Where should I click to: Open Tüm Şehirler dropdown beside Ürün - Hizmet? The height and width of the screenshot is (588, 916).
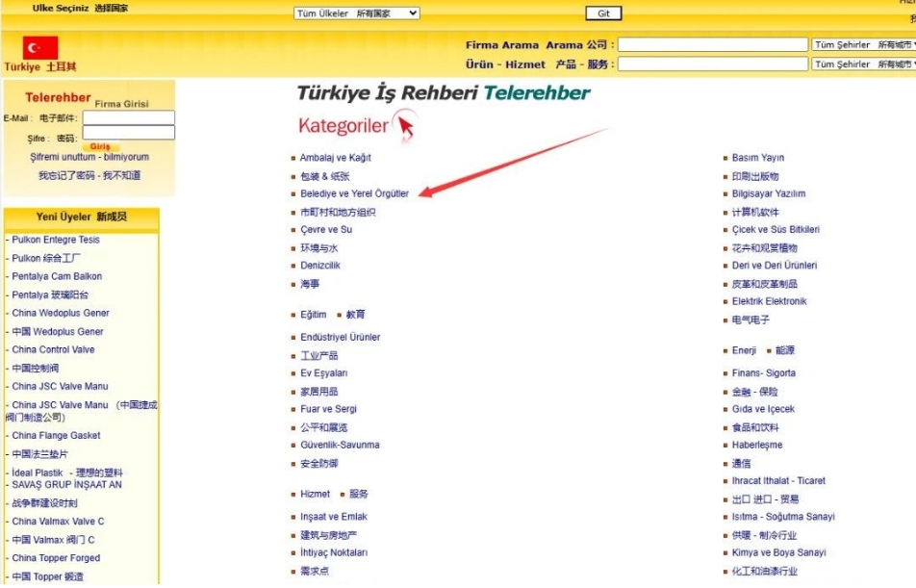click(863, 64)
